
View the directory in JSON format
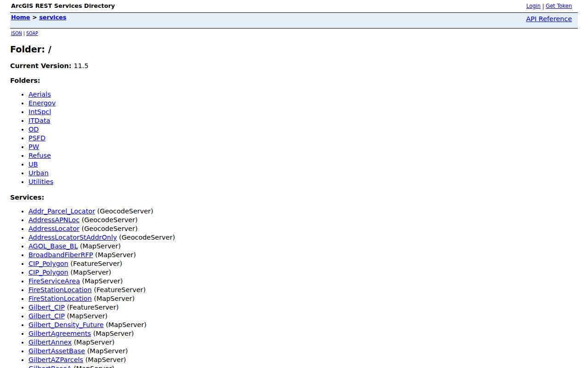(17, 34)
